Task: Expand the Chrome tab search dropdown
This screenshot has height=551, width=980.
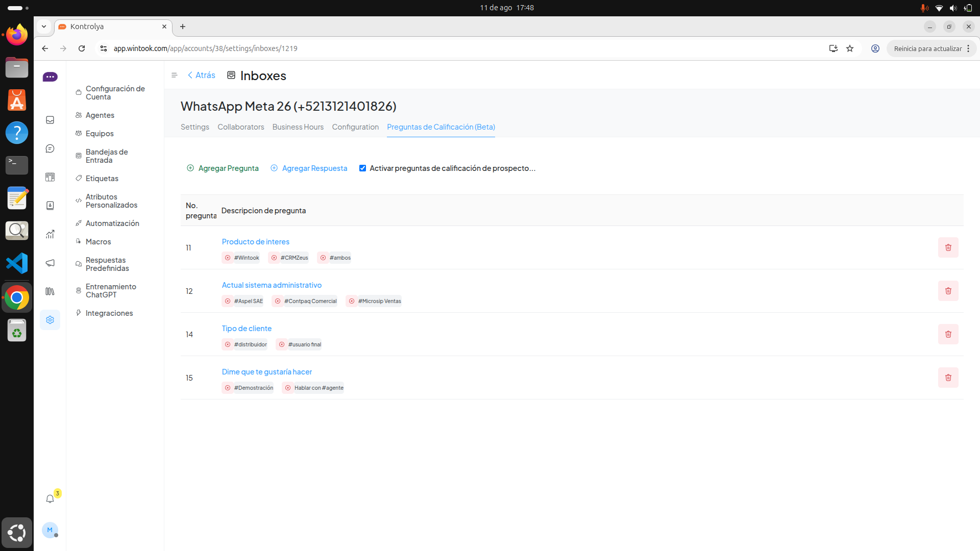Action: [x=44, y=27]
